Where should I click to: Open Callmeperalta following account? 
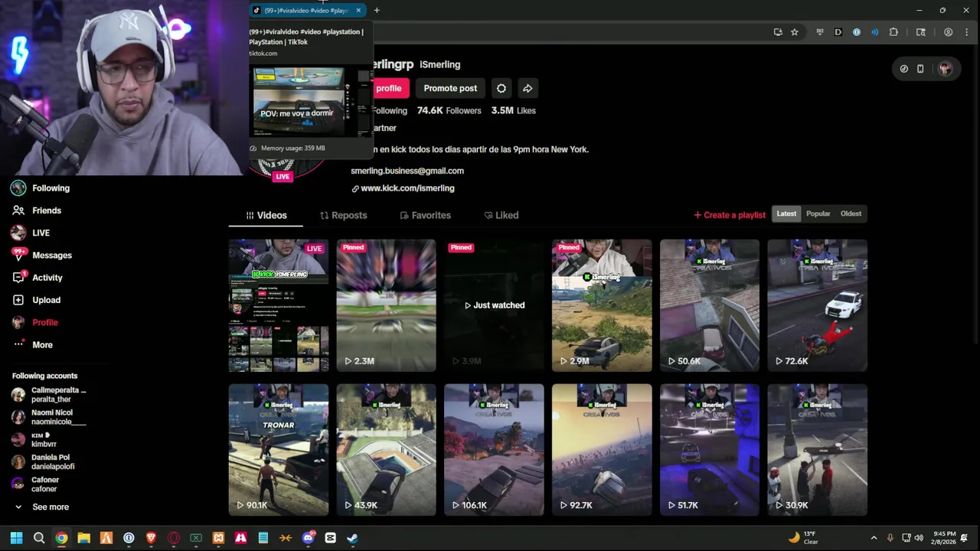[x=49, y=395]
